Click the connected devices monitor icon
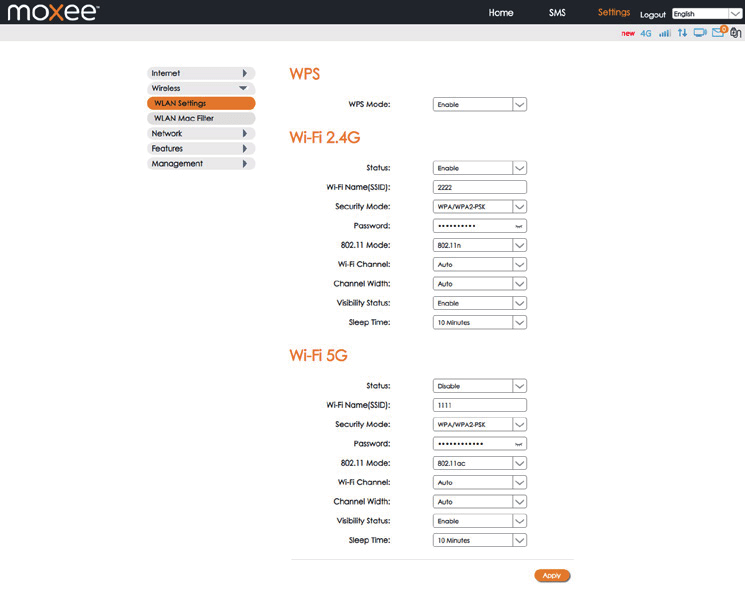Image resolution: width=745 pixels, height=602 pixels. tap(700, 33)
